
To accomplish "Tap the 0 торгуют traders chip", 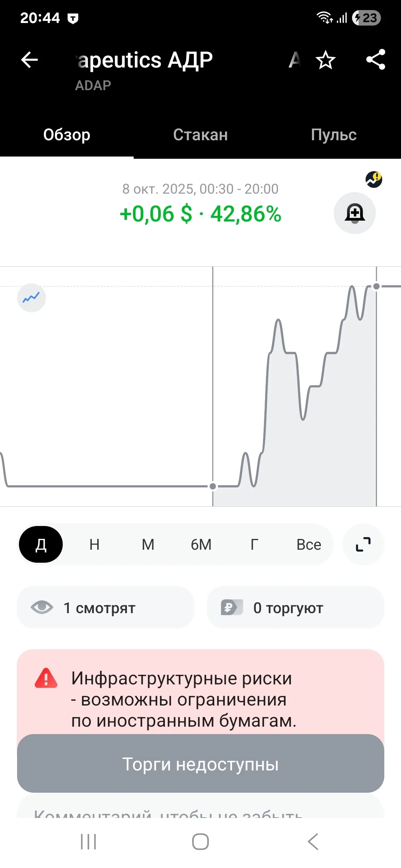I will click(296, 608).
